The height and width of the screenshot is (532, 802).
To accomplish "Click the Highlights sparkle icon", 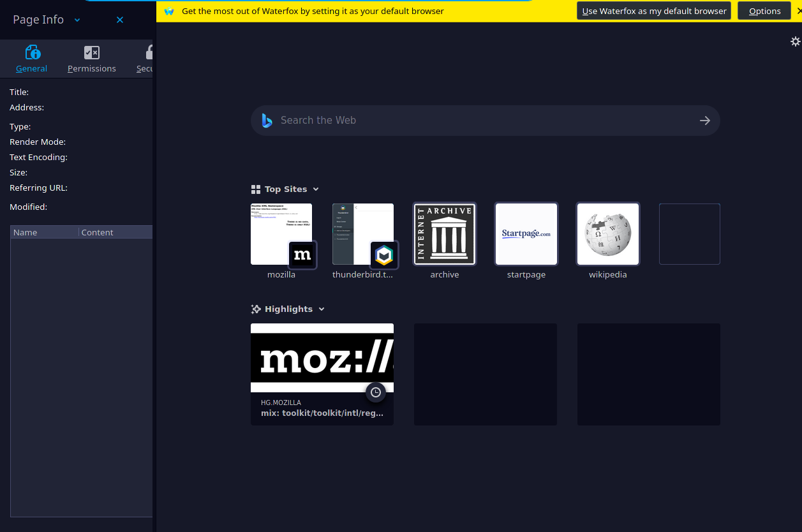I will 255,309.
